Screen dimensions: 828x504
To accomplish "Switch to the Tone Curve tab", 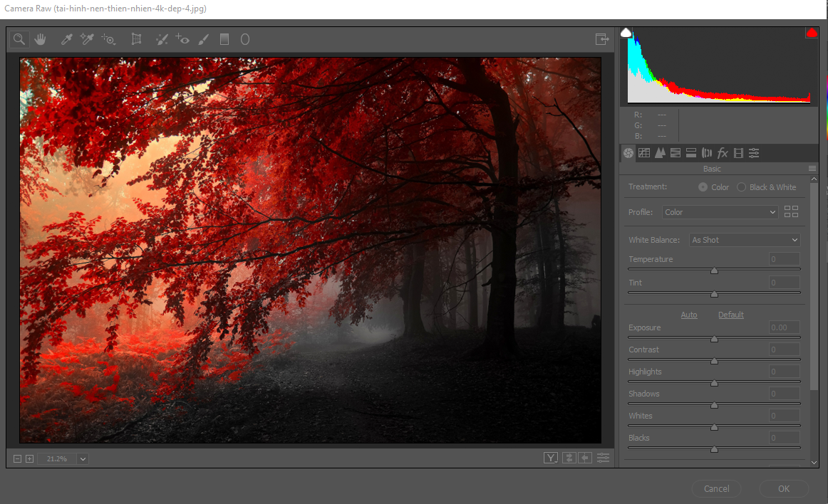I will tap(644, 152).
